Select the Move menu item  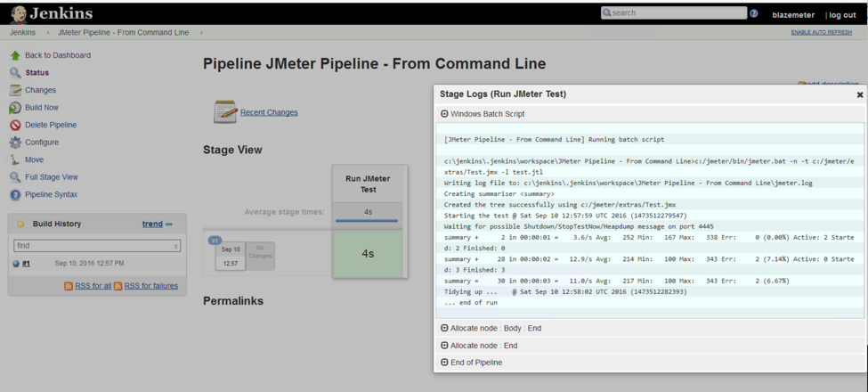(34, 159)
